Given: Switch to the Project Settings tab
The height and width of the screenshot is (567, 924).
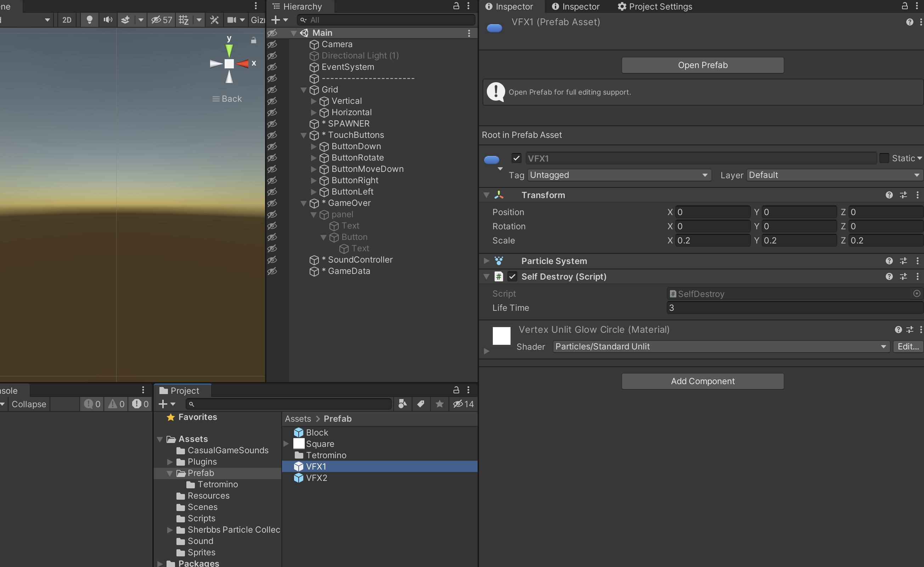Looking at the screenshot, I should tap(655, 6).
